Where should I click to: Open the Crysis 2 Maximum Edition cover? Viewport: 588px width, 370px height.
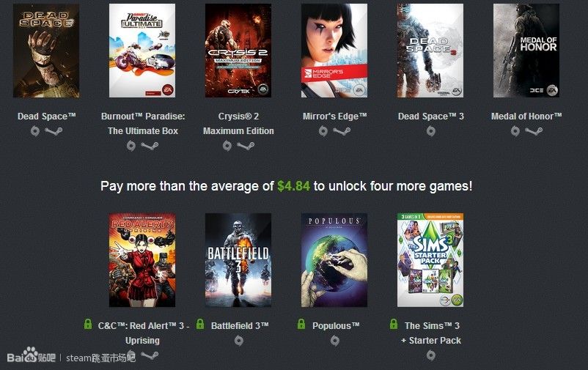click(x=238, y=51)
